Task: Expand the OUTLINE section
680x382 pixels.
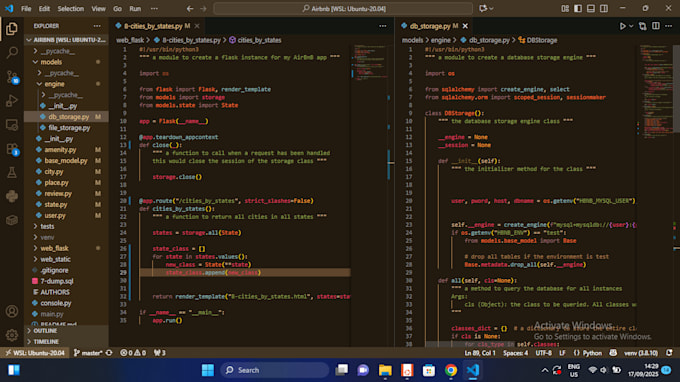Action: [x=65, y=331]
